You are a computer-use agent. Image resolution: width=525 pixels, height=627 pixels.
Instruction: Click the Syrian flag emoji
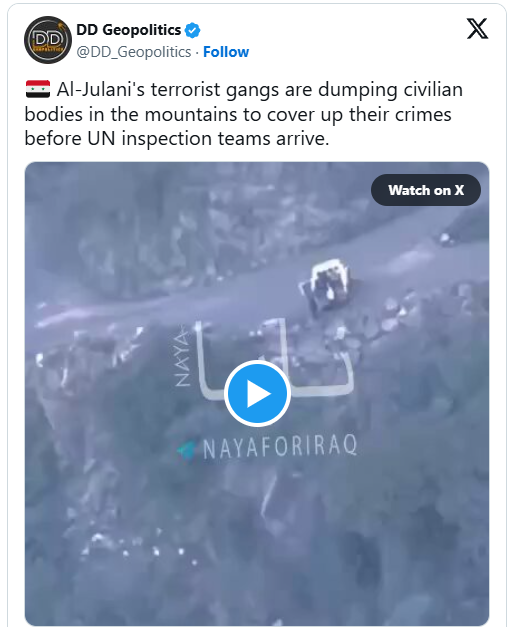(38, 89)
